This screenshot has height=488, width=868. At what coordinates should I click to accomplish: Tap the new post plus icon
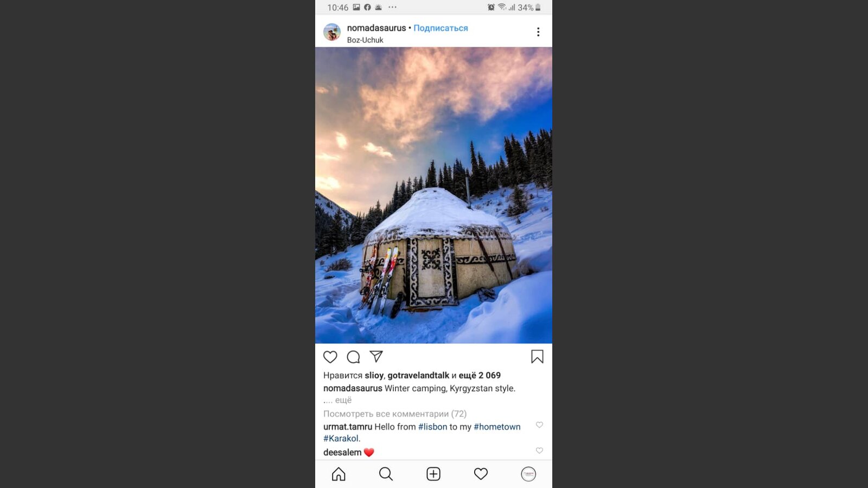pos(433,474)
